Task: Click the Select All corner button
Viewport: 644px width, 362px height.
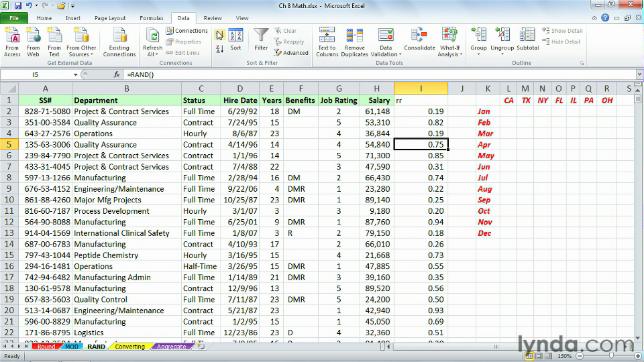Action: point(9,88)
